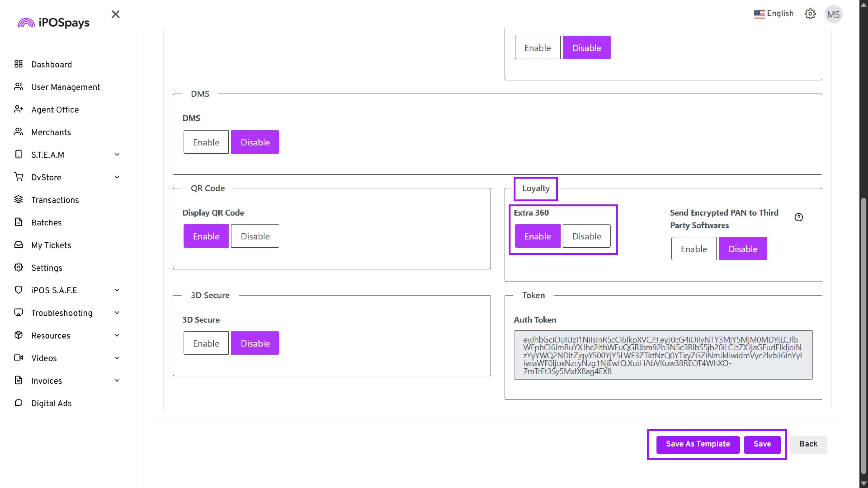Click help icon beside Encrypted PAN label
868x488 pixels.
[799, 217]
